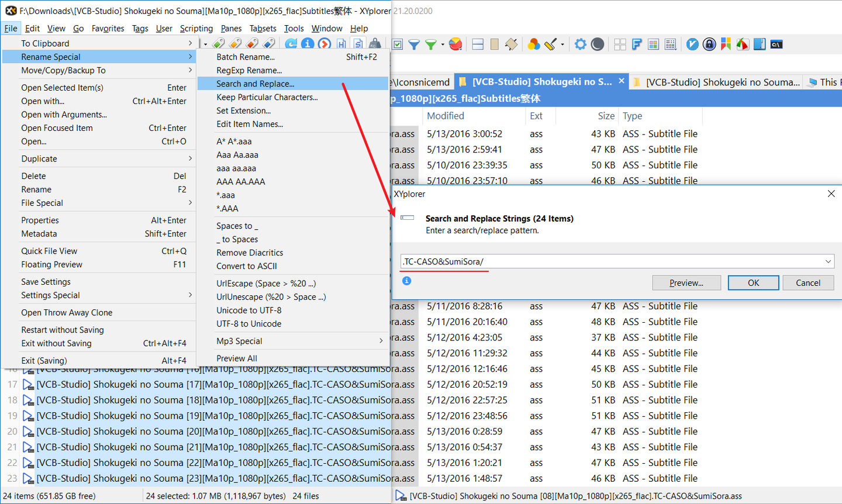Toggle the checkbox icon in toolbar
842x504 pixels.
[398, 44]
